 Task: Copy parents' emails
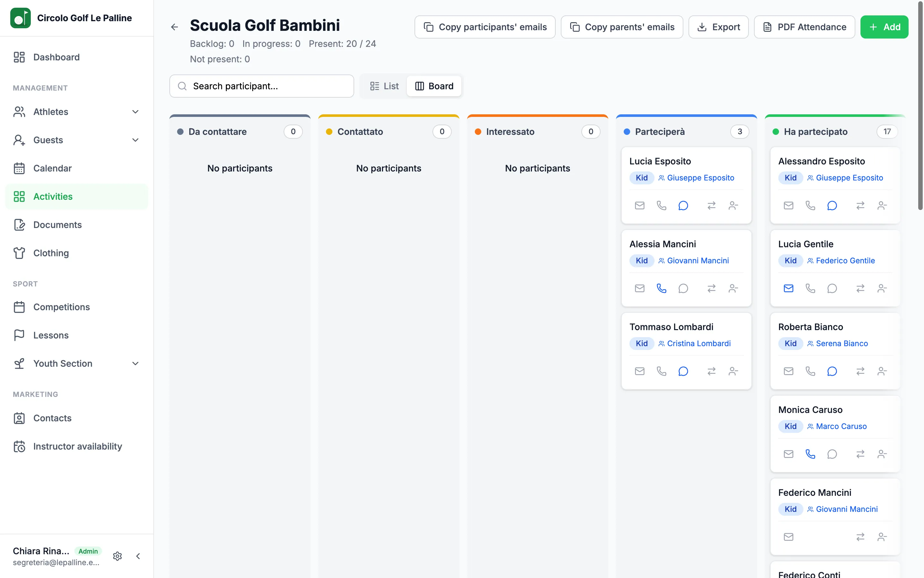pyautogui.click(x=621, y=27)
